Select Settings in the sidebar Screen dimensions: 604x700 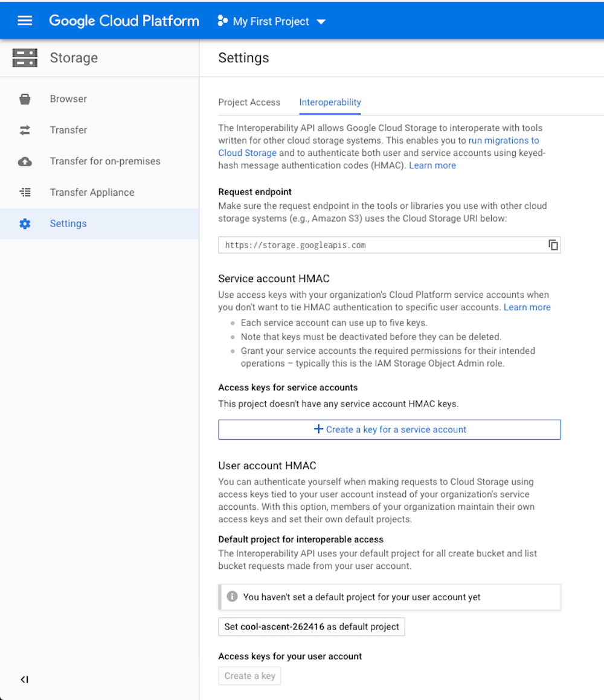click(x=99, y=223)
